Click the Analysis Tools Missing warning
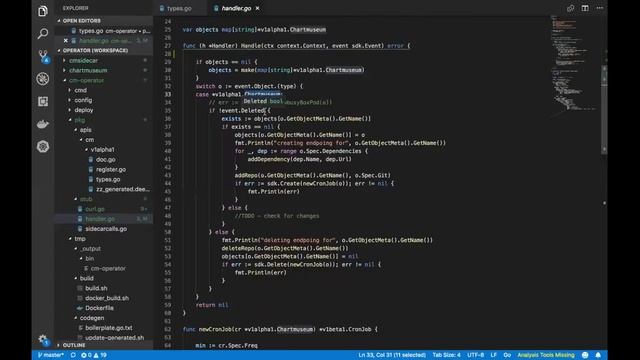This screenshot has width=640, height=360. click(x=546, y=355)
